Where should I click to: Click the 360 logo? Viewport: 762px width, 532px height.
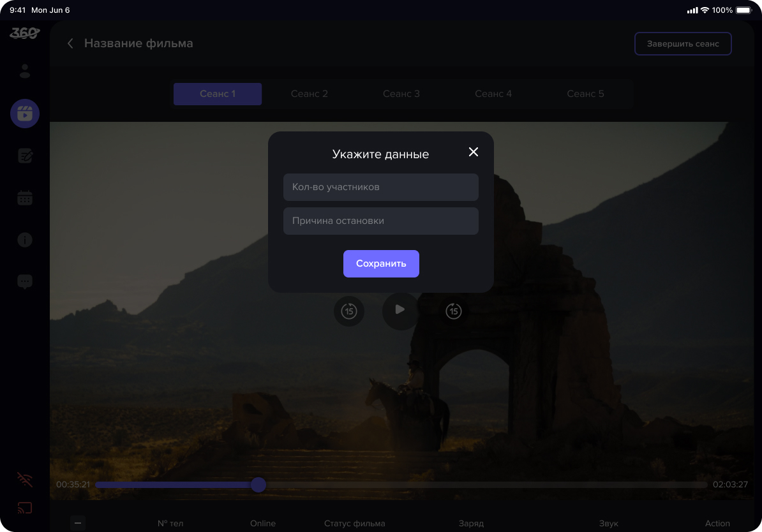[25, 33]
